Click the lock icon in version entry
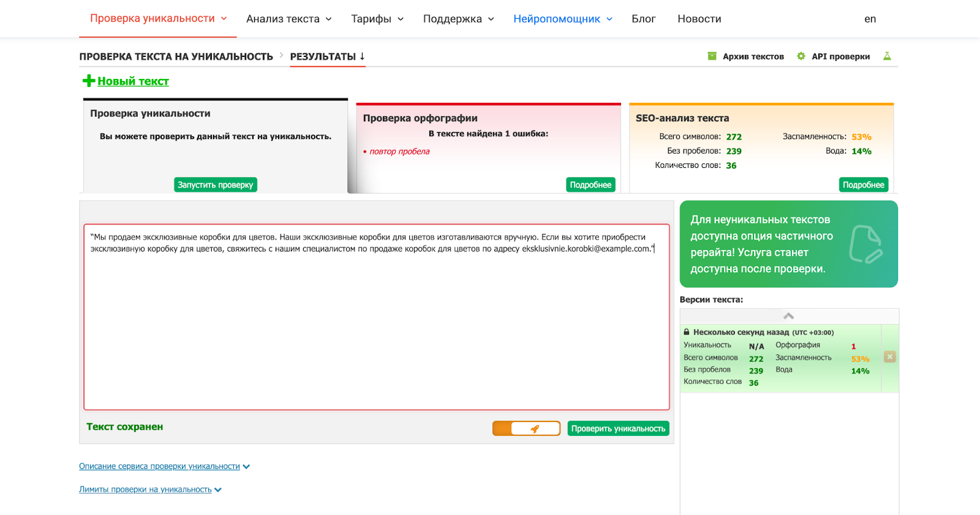Screen dimensions: 980x515 (x=687, y=332)
